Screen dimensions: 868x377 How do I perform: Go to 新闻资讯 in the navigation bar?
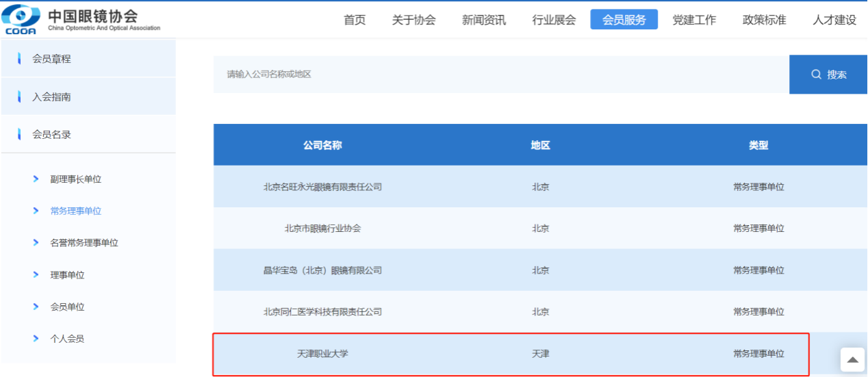[484, 20]
